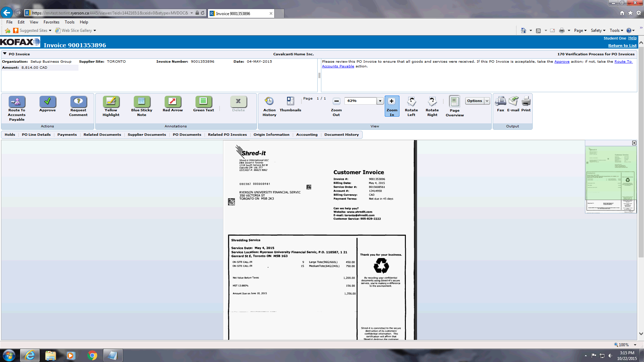Screen dimensions: 644x362
Task: Open the zoom percentage dropdown
Action: coord(380,101)
